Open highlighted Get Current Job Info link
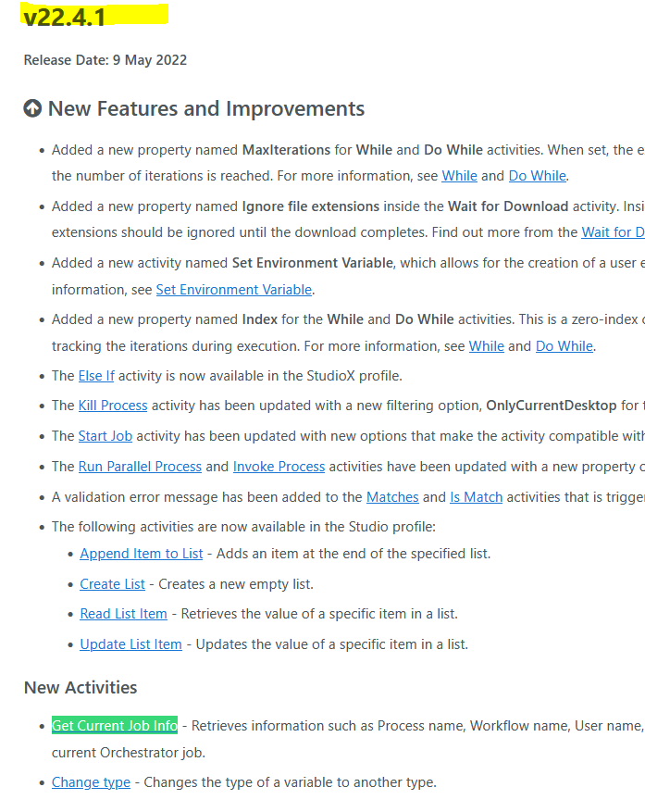645x812 pixels. click(115, 726)
